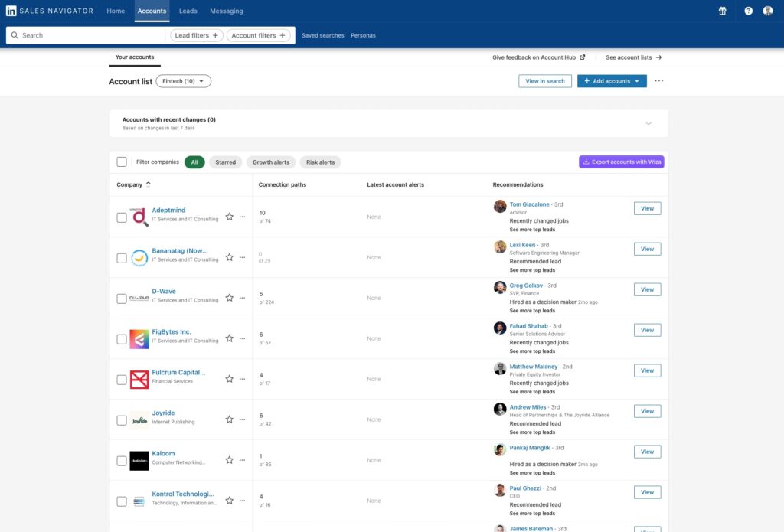784x532 pixels.
Task: Add Lead filters
Action: coord(197,35)
